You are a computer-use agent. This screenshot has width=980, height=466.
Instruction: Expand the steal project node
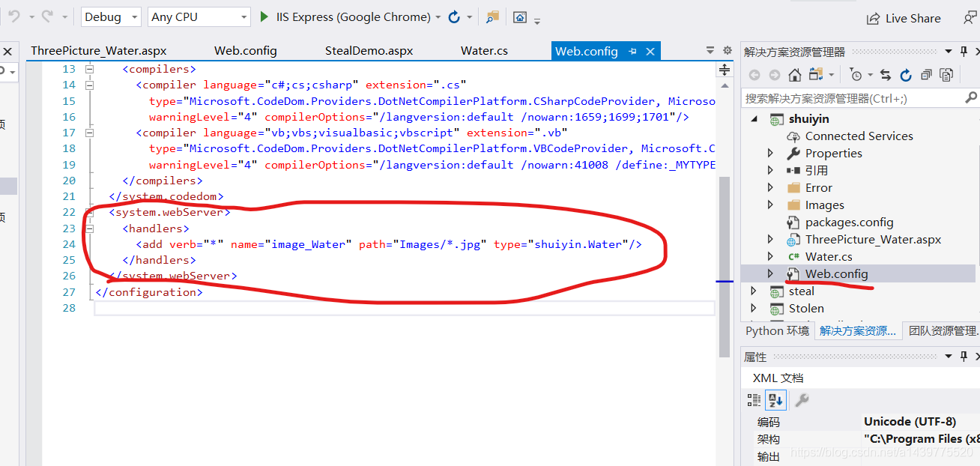pos(754,291)
